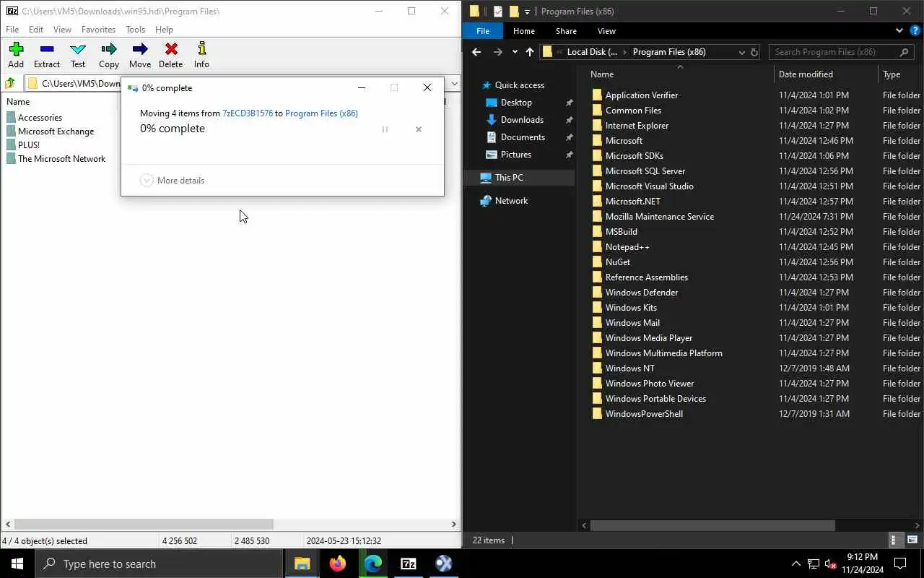The height and width of the screenshot is (578, 924).
Task: Click the Explorer horizontal scrollbar
Action: pos(712,526)
